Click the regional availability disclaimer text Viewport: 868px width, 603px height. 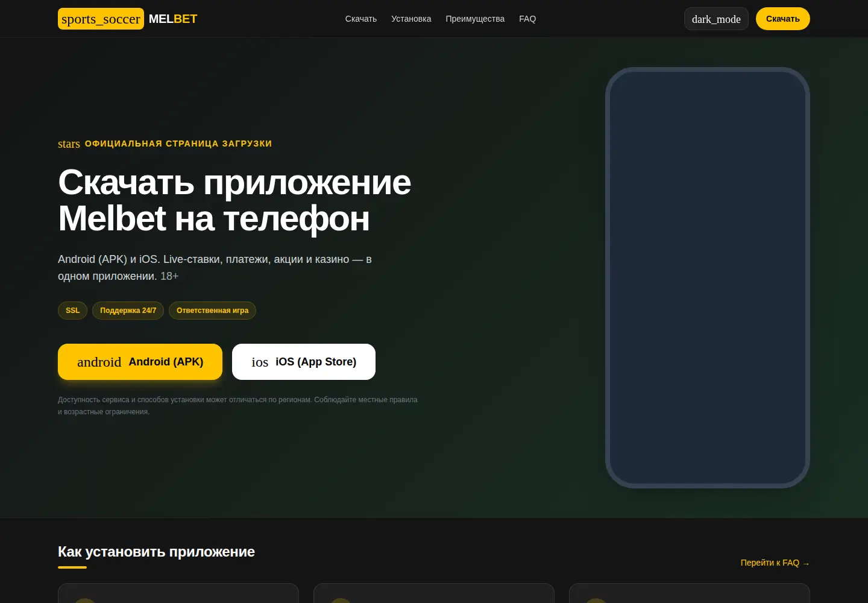coord(237,406)
